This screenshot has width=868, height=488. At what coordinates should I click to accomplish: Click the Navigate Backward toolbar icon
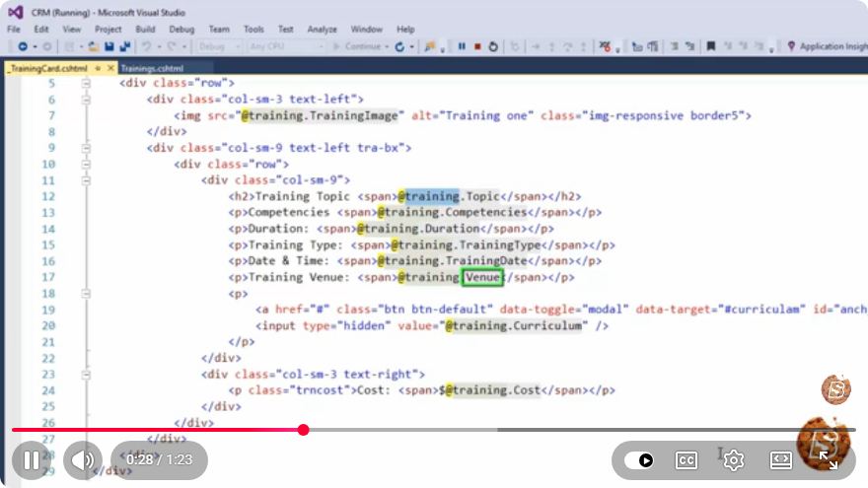(x=22, y=47)
